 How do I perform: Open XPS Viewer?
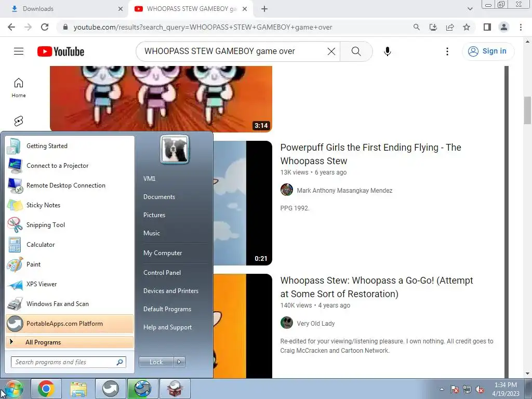point(70,284)
